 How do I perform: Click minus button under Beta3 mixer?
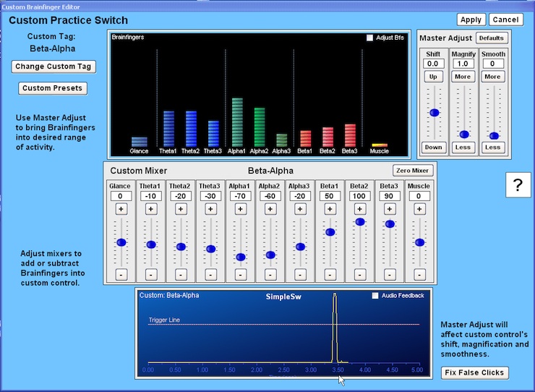(390, 274)
